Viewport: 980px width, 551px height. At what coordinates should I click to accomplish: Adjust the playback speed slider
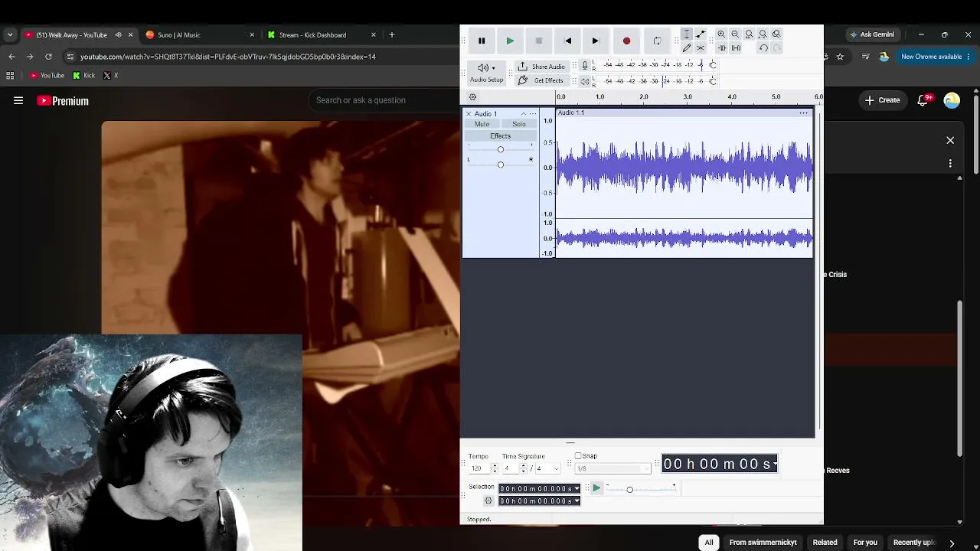[640, 489]
